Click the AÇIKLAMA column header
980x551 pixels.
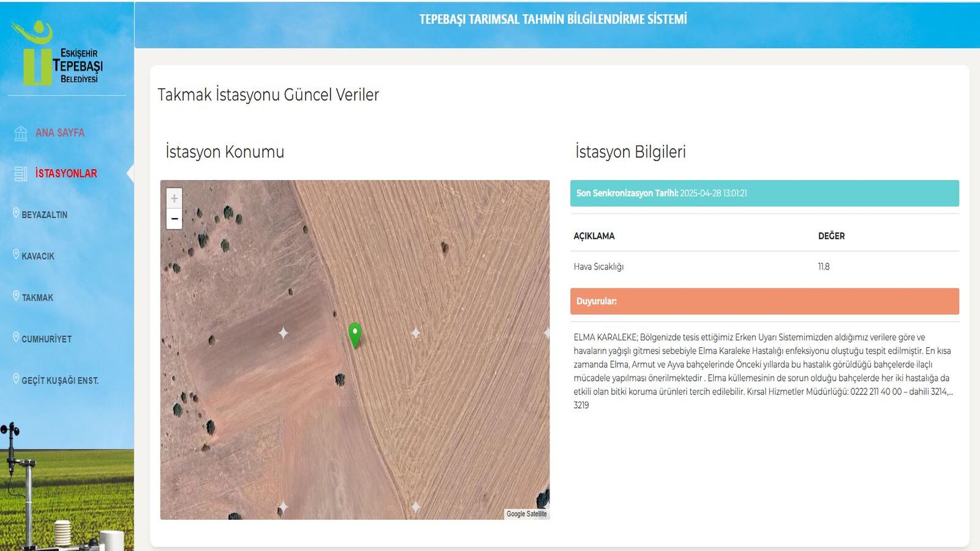coord(594,236)
